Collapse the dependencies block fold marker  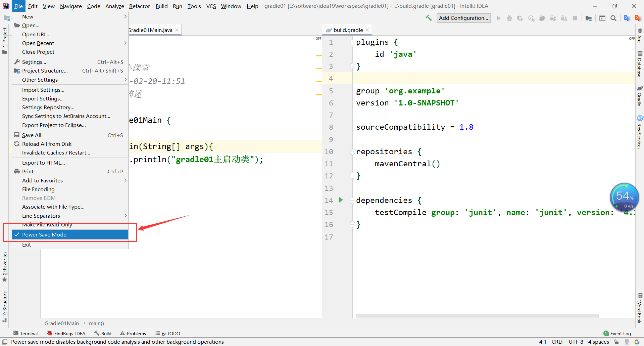[x=352, y=201]
